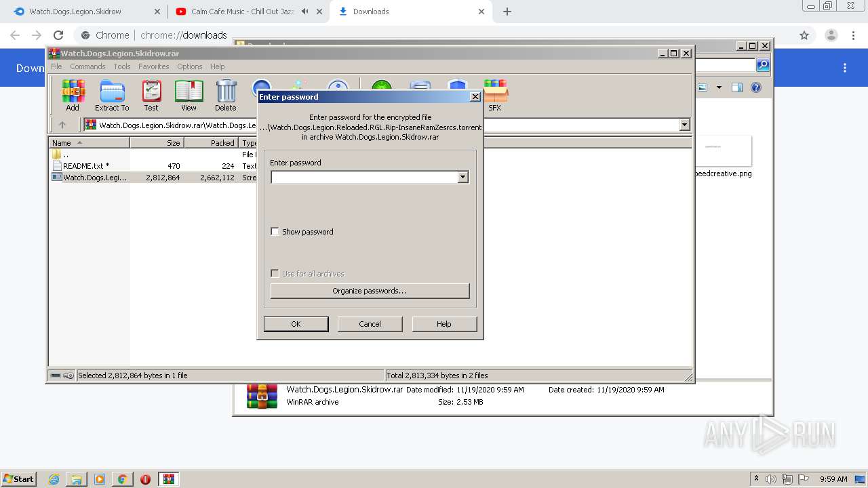This screenshot has width=868, height=488.
Task: Click the Chrome address bar
Action: pos(434,35)
